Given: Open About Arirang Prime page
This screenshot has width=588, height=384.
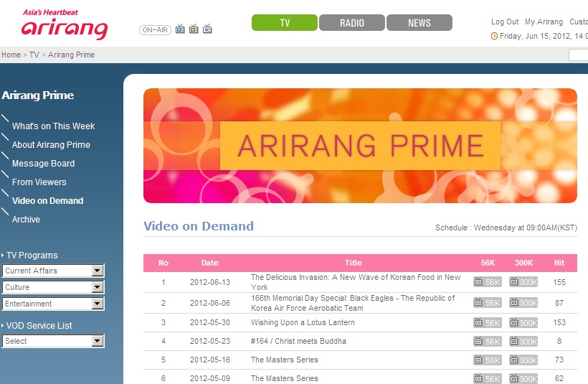Looking at the screenshot, I should coord(51,145).
